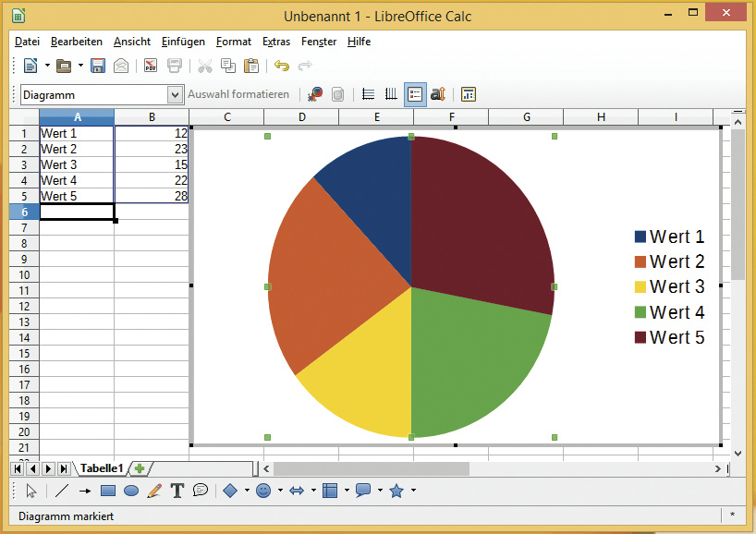Screen dimensions: 756x534
Task: Add new sheet with green plus
Action: click(x=140, y=468)
